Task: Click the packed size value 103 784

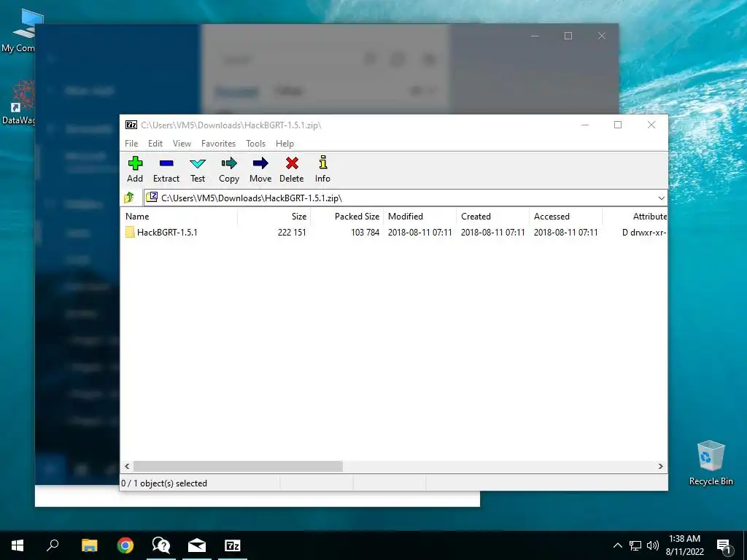Action: point(365,233)
